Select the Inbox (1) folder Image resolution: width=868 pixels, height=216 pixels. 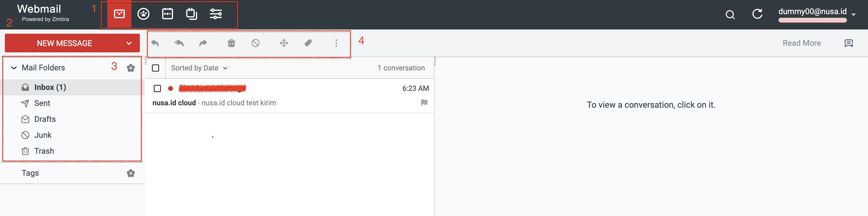72,88
